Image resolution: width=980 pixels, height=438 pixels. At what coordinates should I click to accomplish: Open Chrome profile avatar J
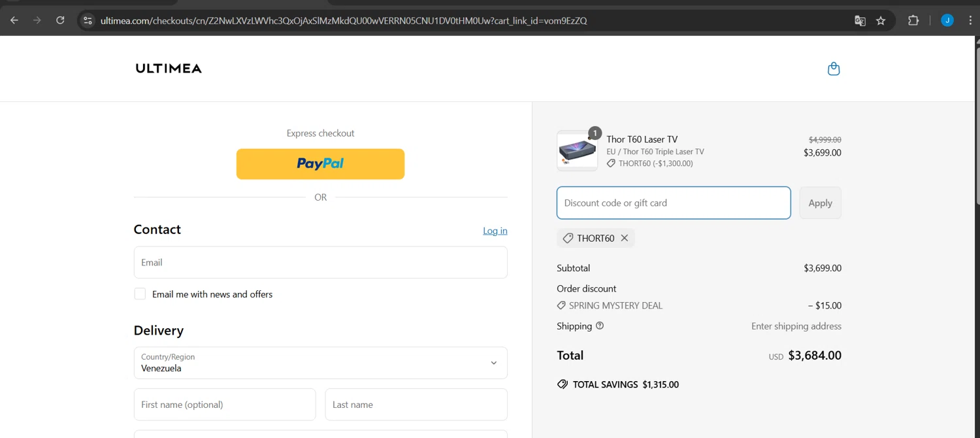point(947,20)
